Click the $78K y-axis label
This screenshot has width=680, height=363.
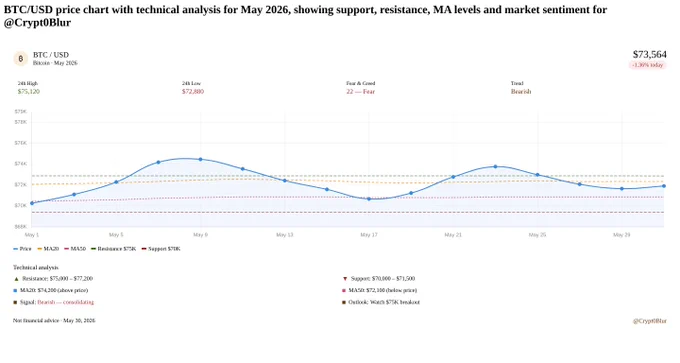click(21, 122)
